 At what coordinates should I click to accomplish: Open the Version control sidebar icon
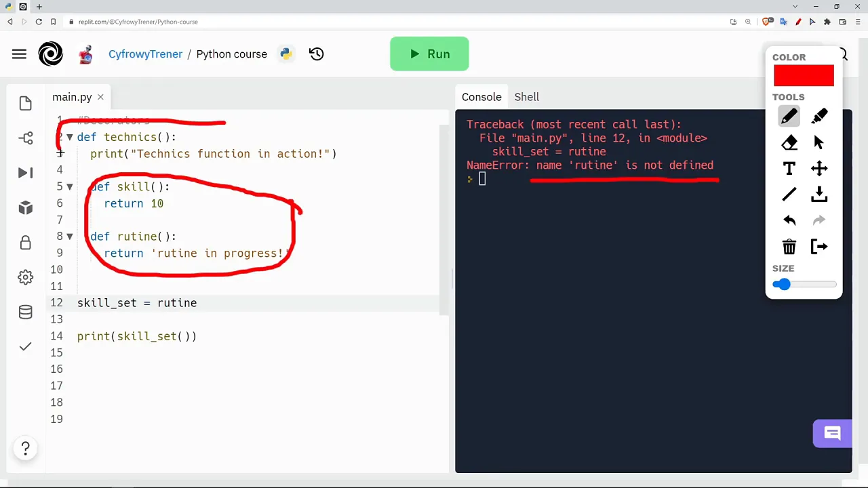click(x=26, y=138)
